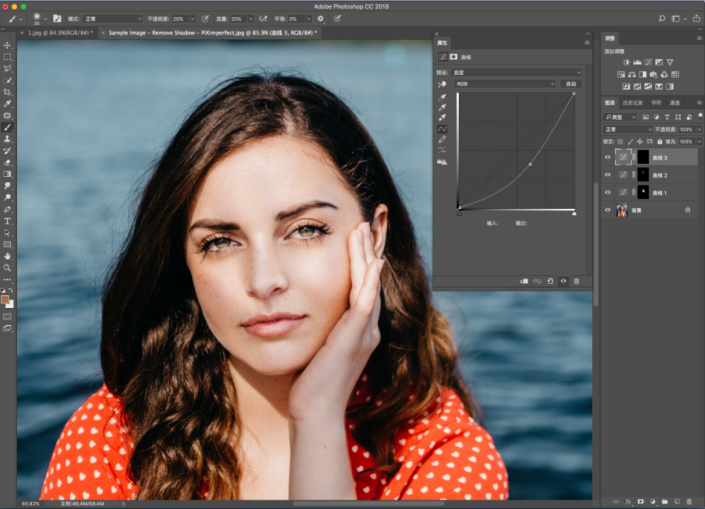The height and width of the screenshot is (509, 705).
Task: Select the Type tool in the toolbar
Action: pos(8,221)
